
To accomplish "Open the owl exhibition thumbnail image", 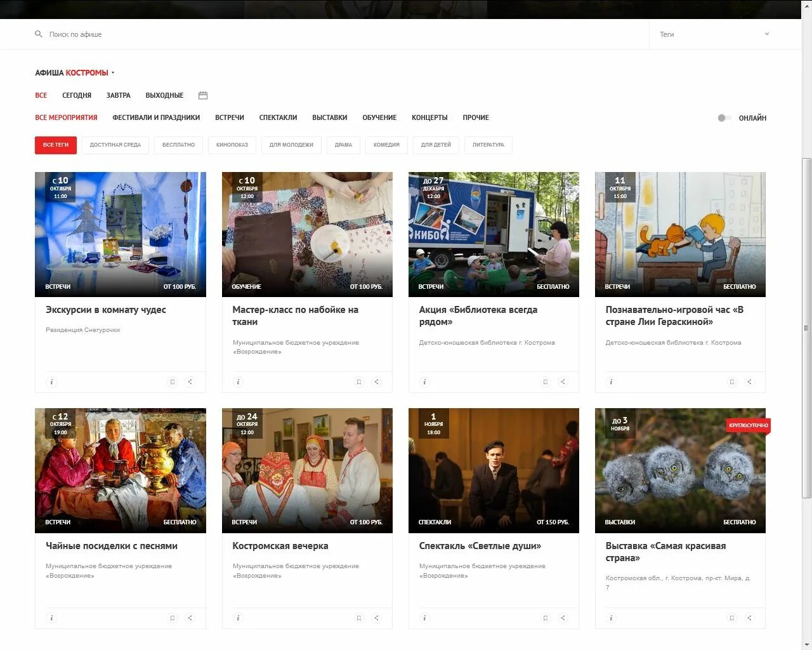I will point(680,470).
